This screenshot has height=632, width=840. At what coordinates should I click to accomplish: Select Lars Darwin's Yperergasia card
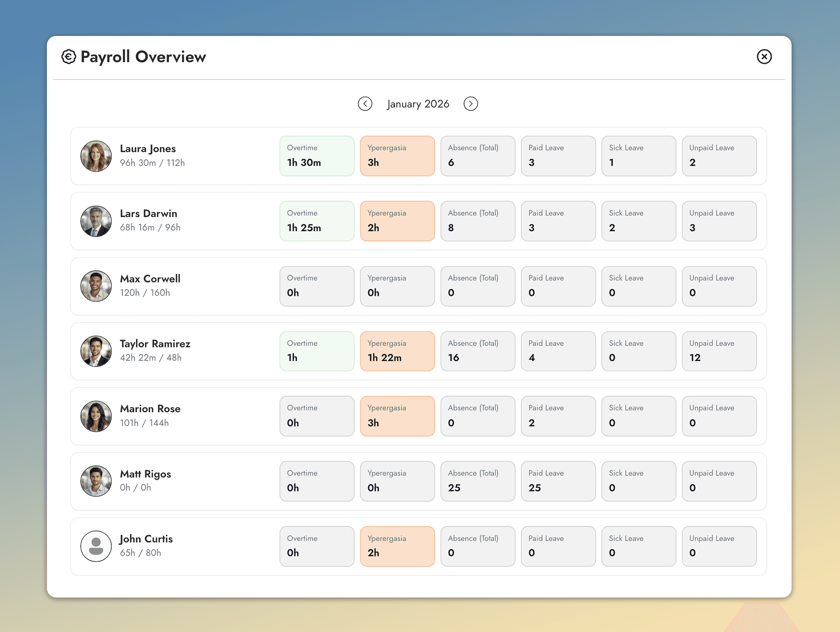point(397,221)
